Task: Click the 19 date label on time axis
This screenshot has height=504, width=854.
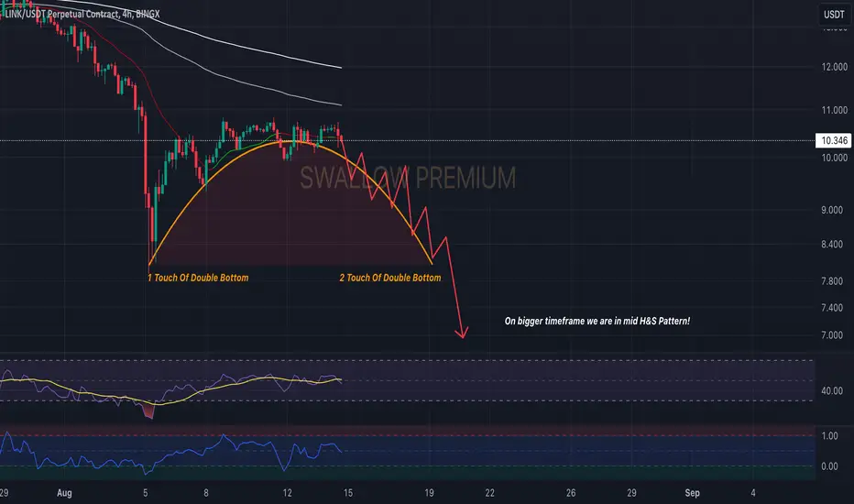Action: coord(429,493)
